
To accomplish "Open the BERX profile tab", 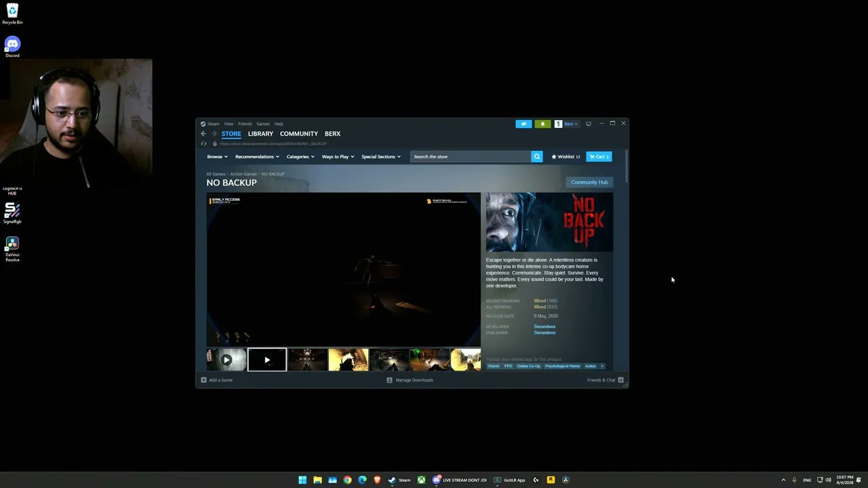I will (x=332, y=134).
